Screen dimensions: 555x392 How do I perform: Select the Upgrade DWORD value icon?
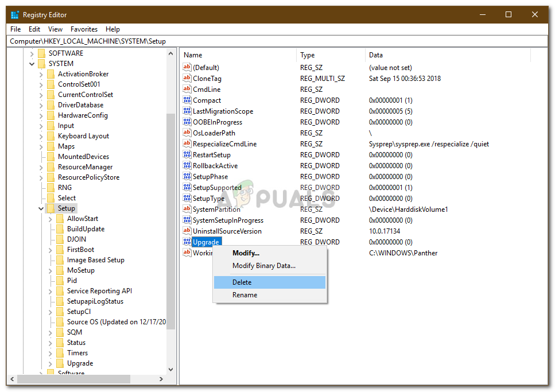click(x=187, y=242)
